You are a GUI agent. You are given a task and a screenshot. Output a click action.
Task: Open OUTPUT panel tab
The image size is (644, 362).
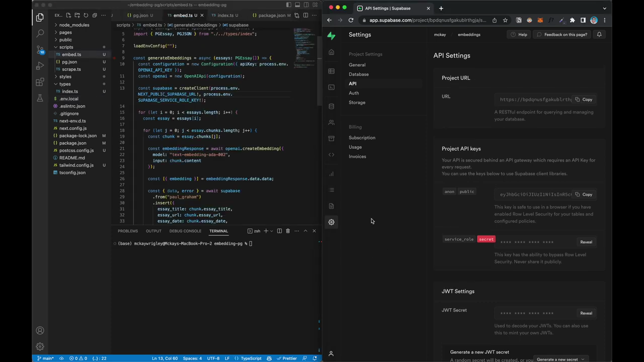pos(153,231)
